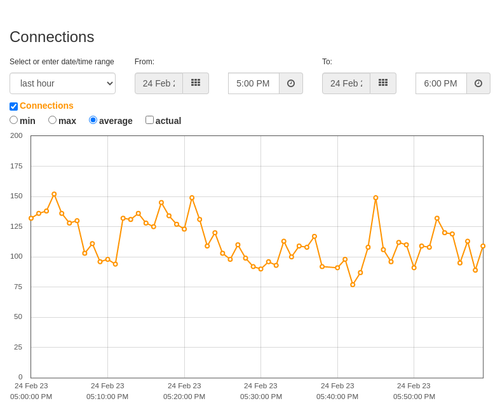Select the min radio button
Viewport: 500px width, 403px height.
click(x=13, y=120)
